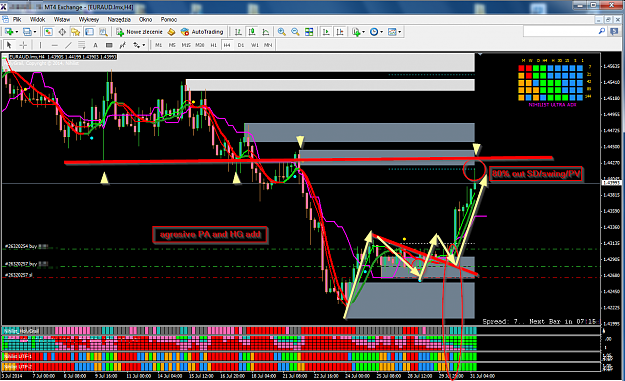
Task: Open the chart window system menu icon
Action: pos(5,19)
